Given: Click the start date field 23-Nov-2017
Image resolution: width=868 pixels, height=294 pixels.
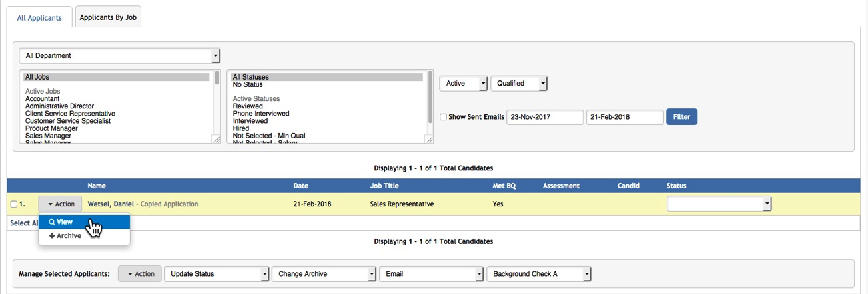Looking at the screenshot, I should pos(544,117).
